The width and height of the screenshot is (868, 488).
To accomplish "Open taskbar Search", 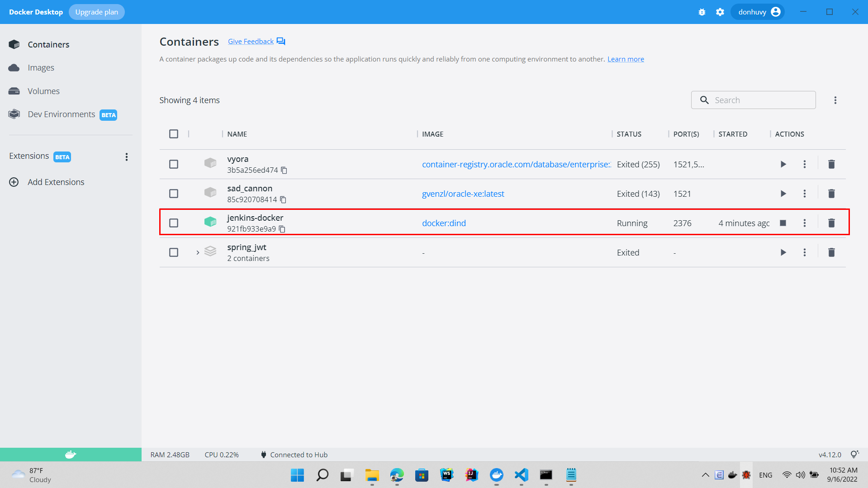I will pos(322,475).
